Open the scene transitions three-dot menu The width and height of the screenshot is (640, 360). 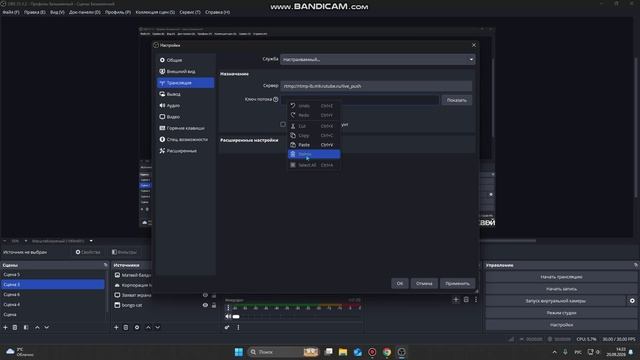tap(476, 300)
